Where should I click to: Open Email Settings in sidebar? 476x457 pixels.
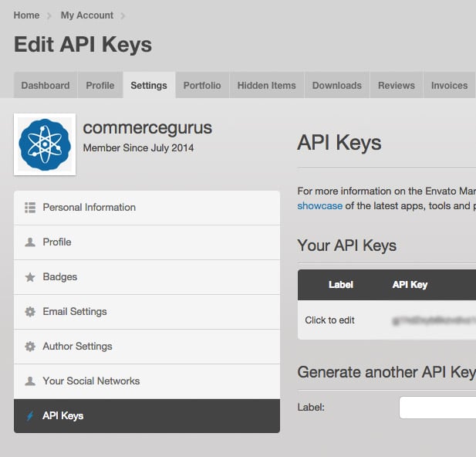pos(147,312)
